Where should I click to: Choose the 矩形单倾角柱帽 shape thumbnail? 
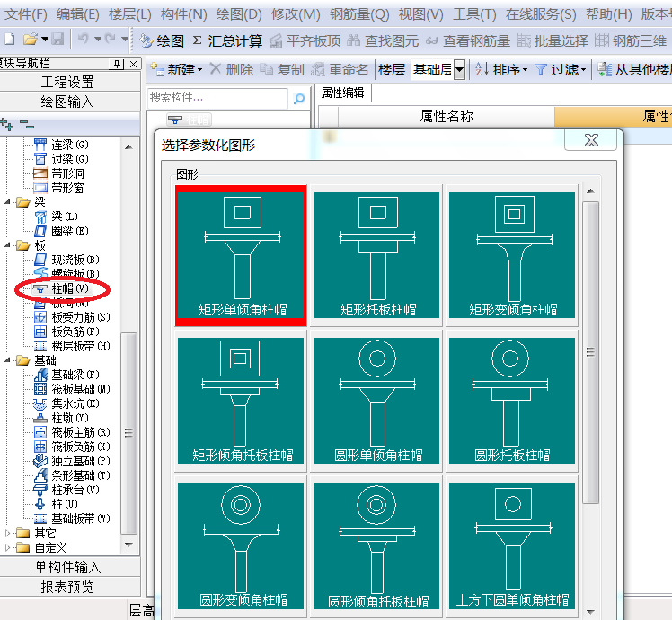(x=241, y=255)
